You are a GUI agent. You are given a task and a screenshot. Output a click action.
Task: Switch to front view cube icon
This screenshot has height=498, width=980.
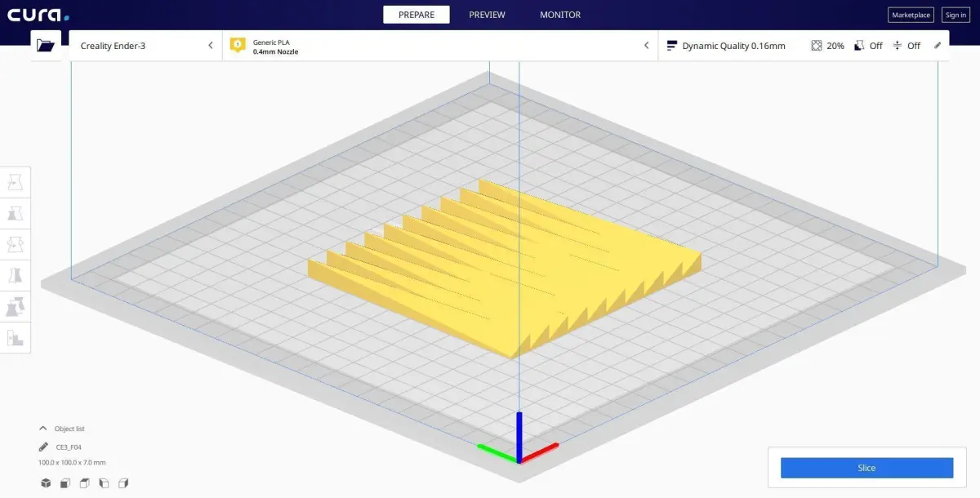pos(65,483)
